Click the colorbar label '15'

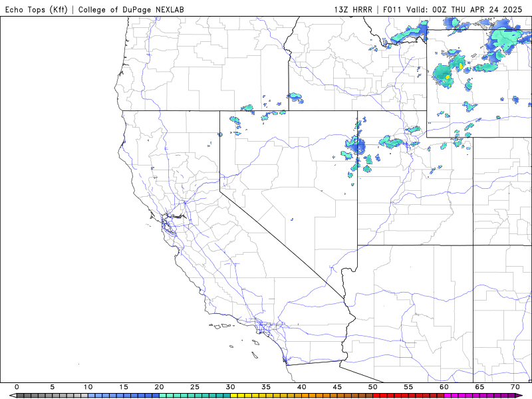pos(124,387)
